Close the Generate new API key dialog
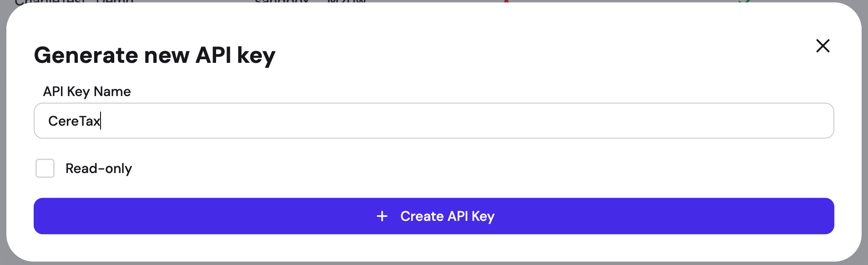This screenshot has width=868, height=265. pyautogui.click(x=823, y=46)
